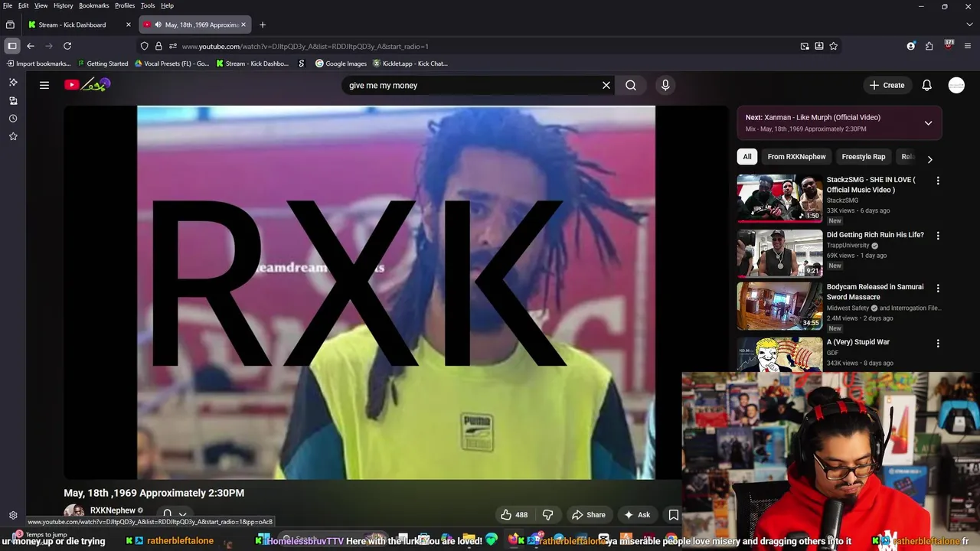Select the All filter chip

[747, 157]
